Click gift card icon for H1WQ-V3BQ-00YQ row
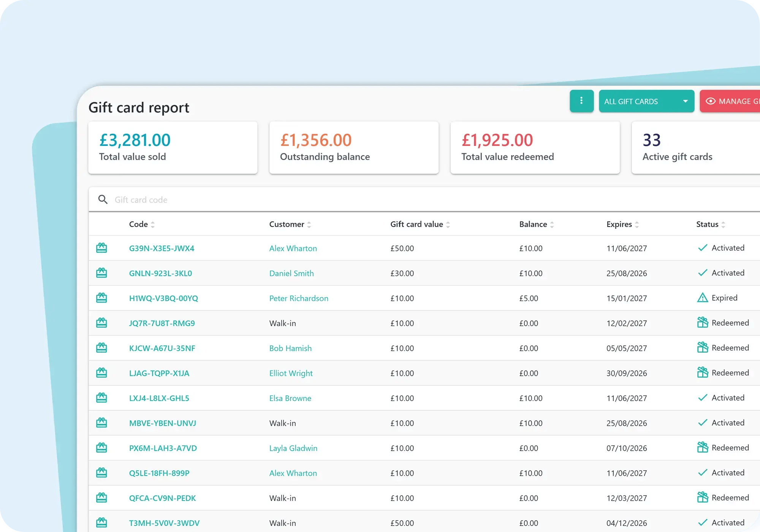760x532 pixels. pyautogui.click(x=101, y=298)
